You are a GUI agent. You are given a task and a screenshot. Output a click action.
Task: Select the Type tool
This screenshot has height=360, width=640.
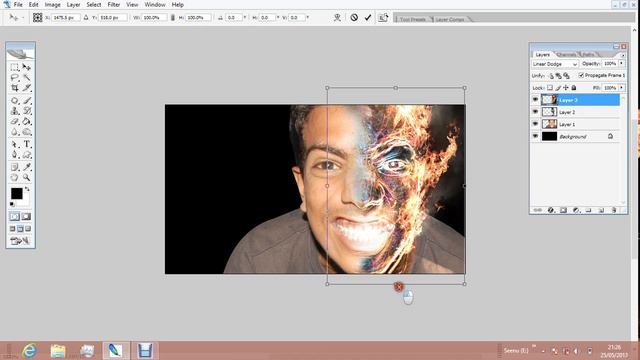coord(27,144)
